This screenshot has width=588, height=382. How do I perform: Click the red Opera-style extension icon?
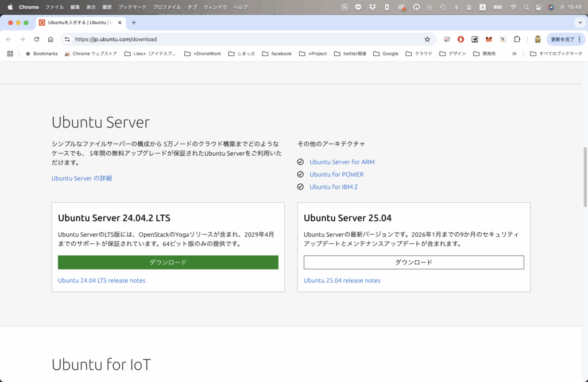coord(461,39)
